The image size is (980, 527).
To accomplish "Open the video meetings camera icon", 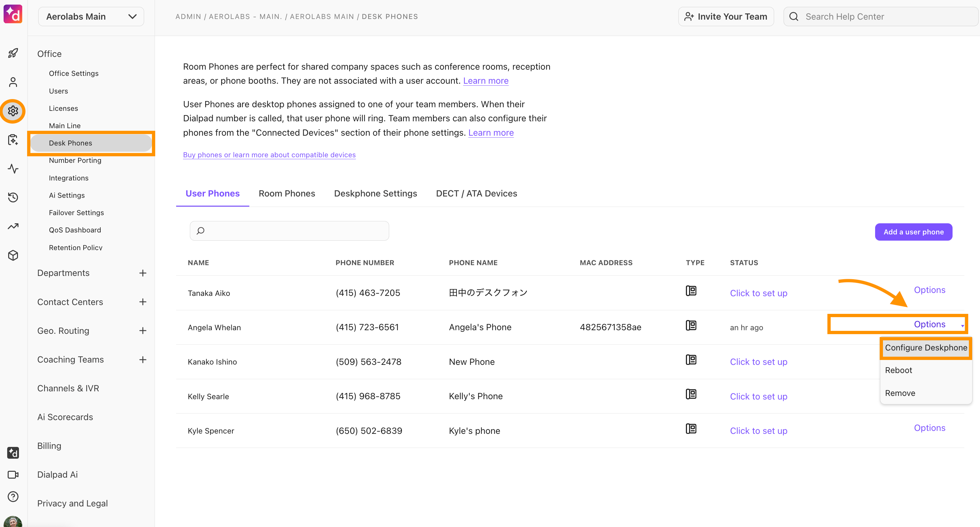I will pyautogui.click(x=13, y=474).
